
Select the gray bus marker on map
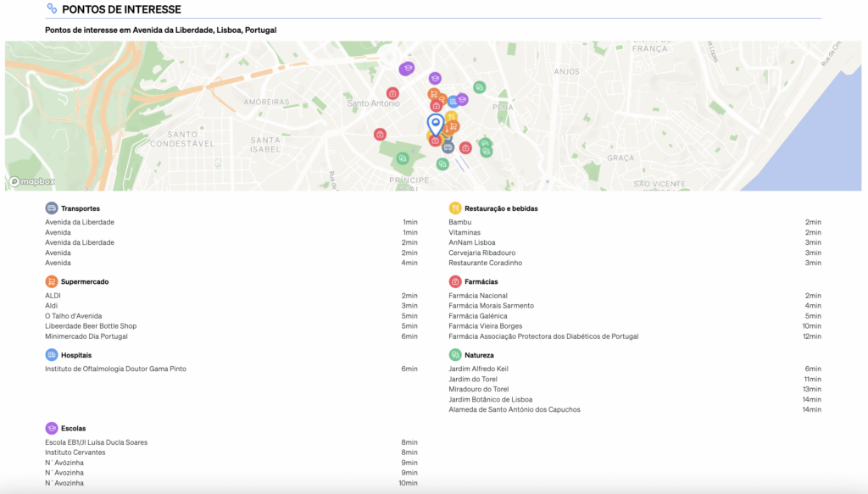448,147
